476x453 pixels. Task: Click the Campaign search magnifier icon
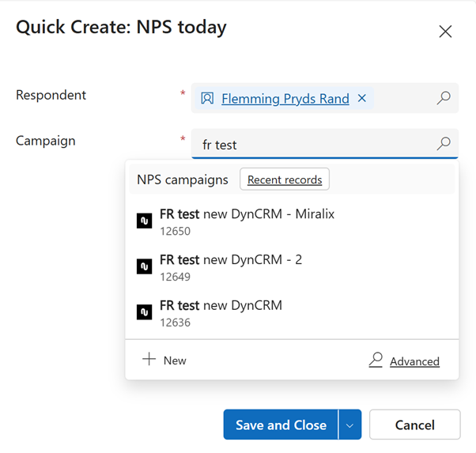point(444,144)
